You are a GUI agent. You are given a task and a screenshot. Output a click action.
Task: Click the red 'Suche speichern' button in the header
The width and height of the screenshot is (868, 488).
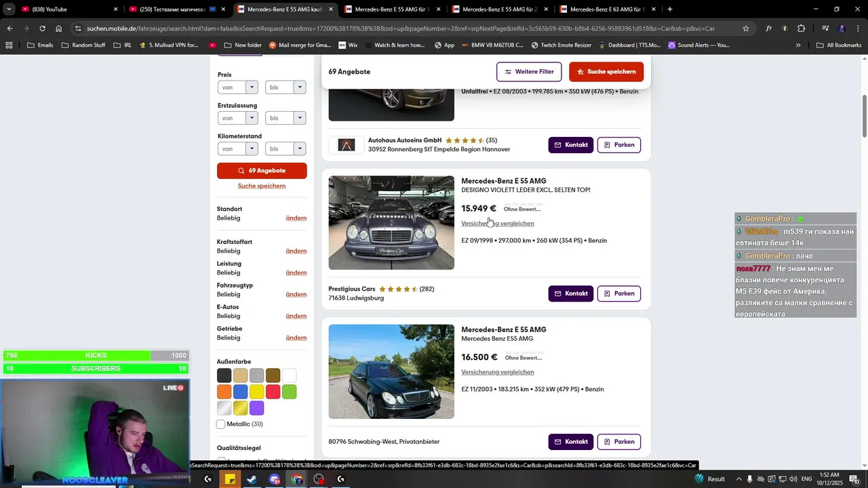(606, 72)
